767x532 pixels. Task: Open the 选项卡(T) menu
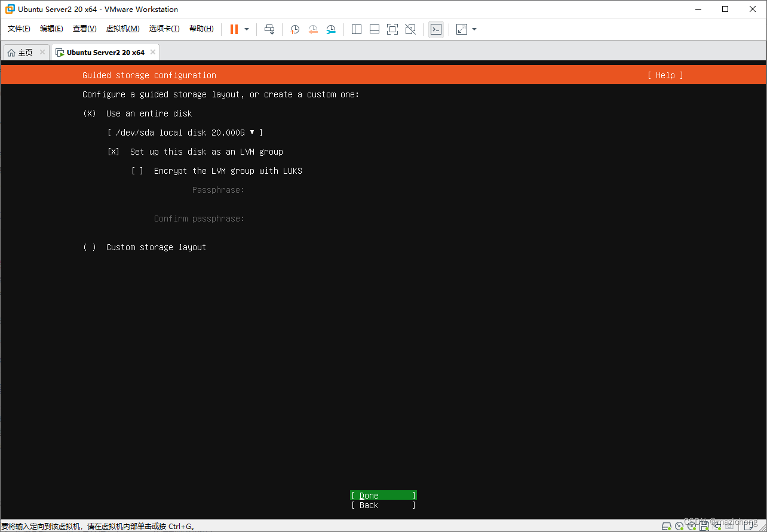coord(164,29)
